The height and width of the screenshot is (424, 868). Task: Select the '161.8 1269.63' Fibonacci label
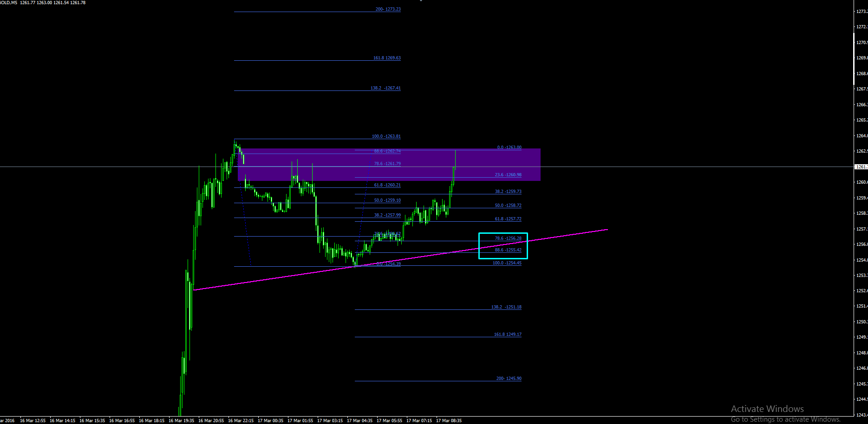click(387, 58)
